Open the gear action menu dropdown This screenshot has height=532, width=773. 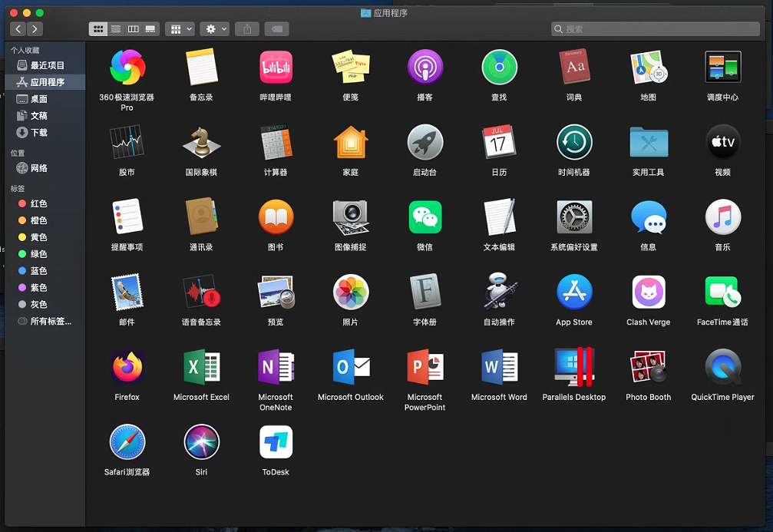coord(214,29)
